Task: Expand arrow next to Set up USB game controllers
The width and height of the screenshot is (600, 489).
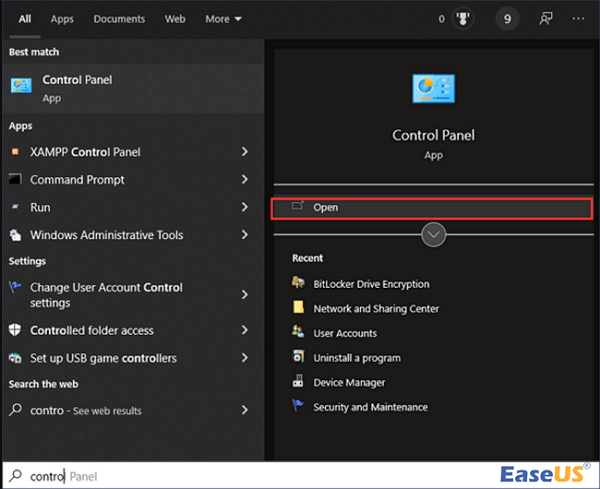Action: [245, 358]
